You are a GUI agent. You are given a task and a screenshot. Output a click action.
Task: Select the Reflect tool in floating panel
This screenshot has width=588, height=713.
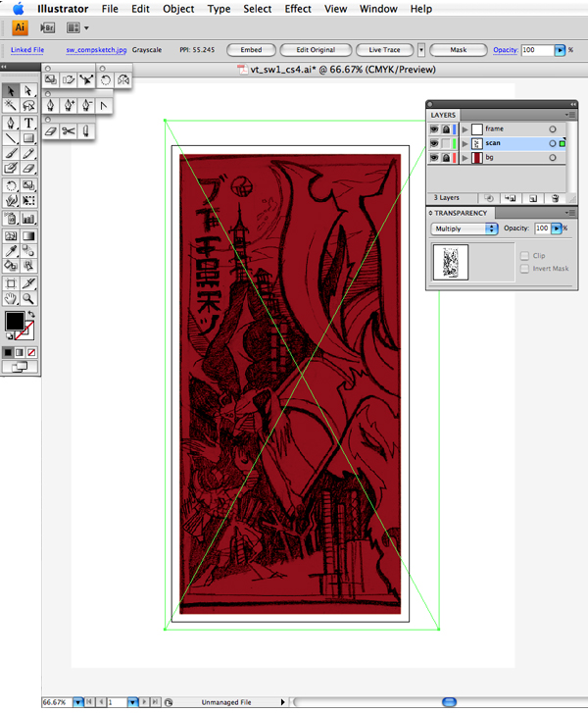tap(122, 80)
